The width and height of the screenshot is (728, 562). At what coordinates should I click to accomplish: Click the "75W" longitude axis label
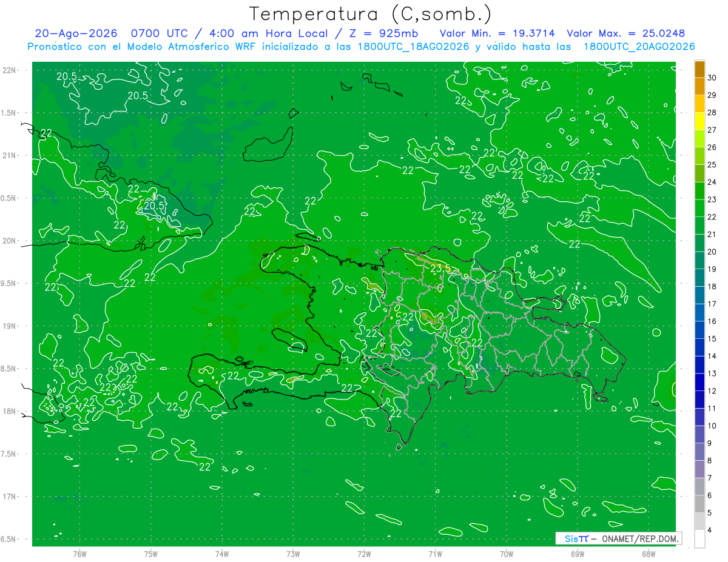(151, 554)
